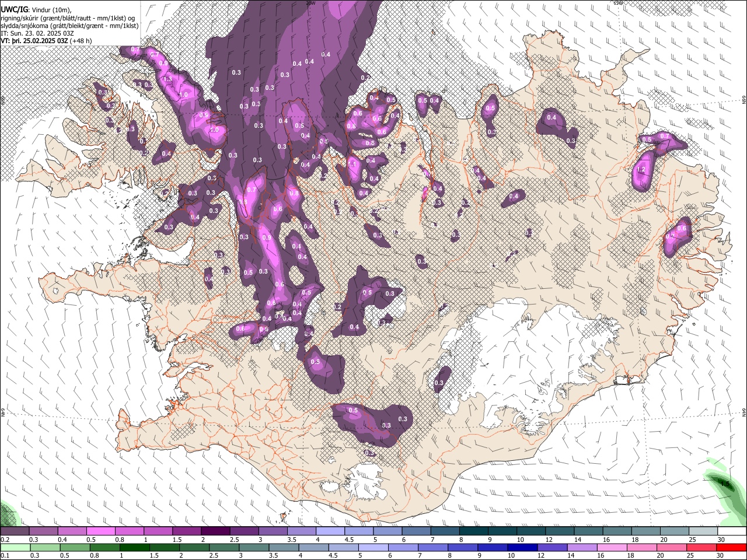The width and height of the screenshot is (747, 560).
Task: Click the '1.2' snowfall value on the map
Action: coord(641,170)
